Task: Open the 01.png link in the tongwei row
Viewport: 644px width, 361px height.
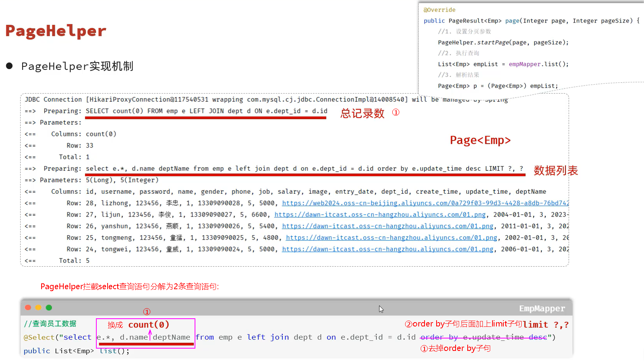Action: coord(387,249)
